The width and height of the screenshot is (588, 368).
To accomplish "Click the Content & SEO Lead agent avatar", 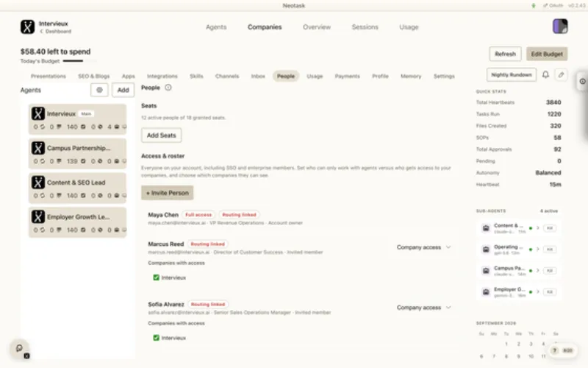I will tap(38, 183).
